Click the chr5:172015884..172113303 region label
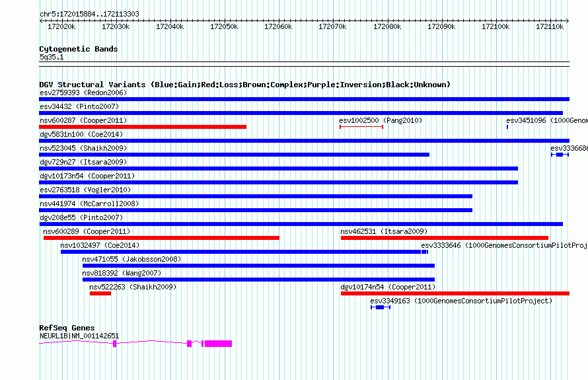The height and width of the screenshot is (380, 588). [x=89, y=14]
